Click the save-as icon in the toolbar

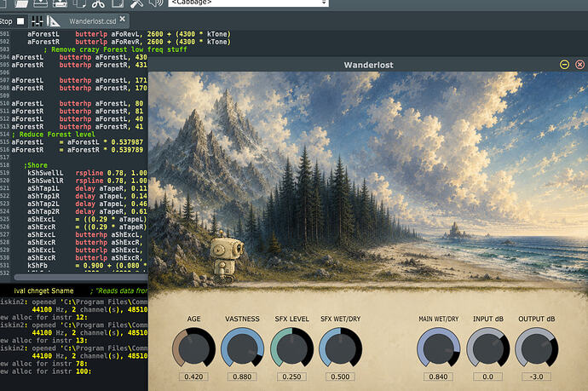click(60, 3)
